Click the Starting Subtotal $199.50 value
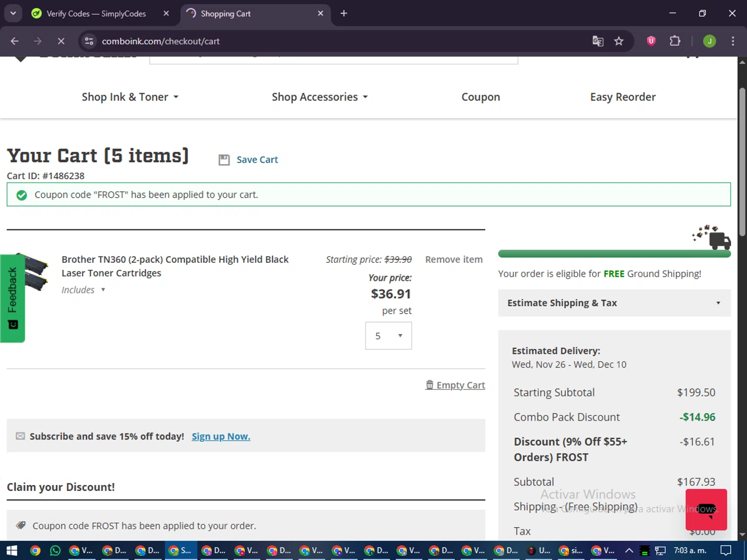The image size is (747, 560). tap(696, 392)
